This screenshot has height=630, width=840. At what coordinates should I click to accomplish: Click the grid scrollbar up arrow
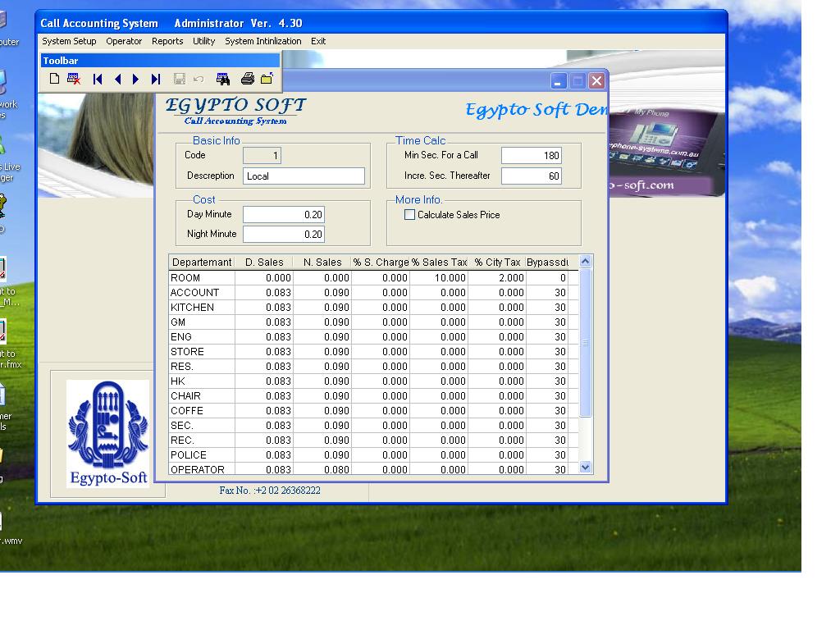click(586, 262)
